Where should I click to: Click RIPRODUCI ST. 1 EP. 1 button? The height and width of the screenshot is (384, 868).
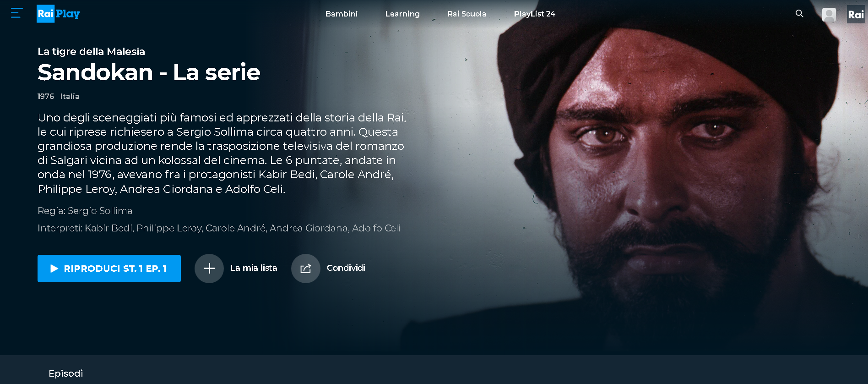tap(109, 269)
